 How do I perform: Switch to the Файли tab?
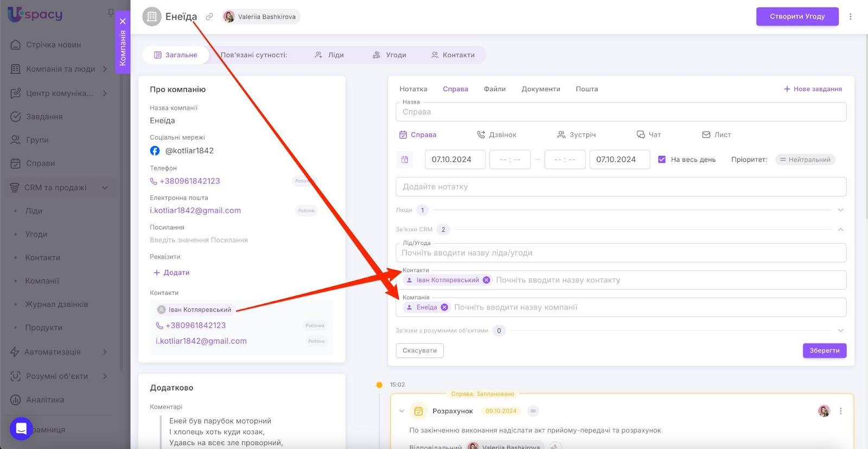(495, 89)
